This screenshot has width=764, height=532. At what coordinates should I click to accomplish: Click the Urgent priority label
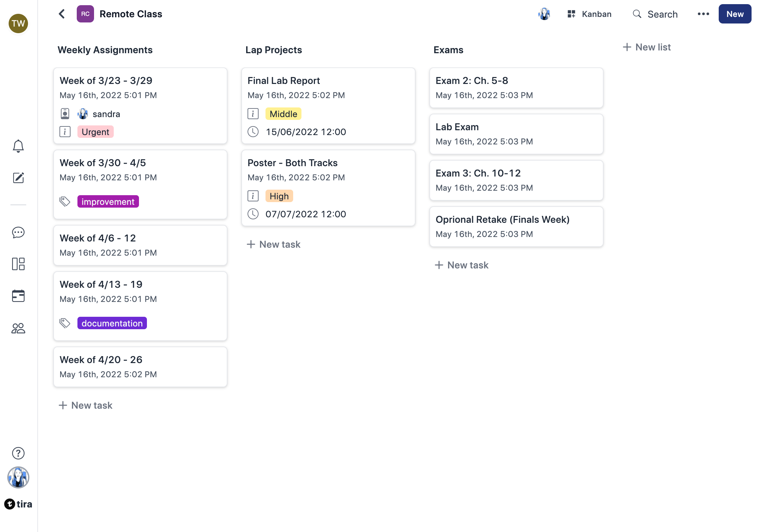[95, 132]
